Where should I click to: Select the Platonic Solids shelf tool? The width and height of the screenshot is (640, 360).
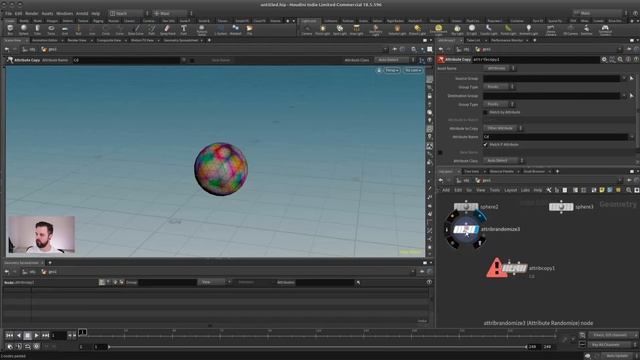click(x=202, y=29)
